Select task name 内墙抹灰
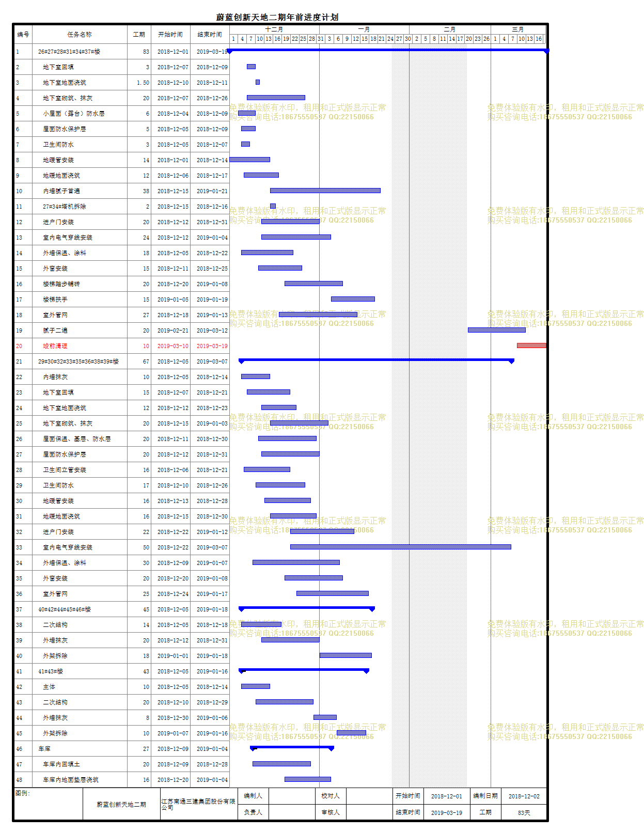Screen dimensions: 644x833 [55, 377]
